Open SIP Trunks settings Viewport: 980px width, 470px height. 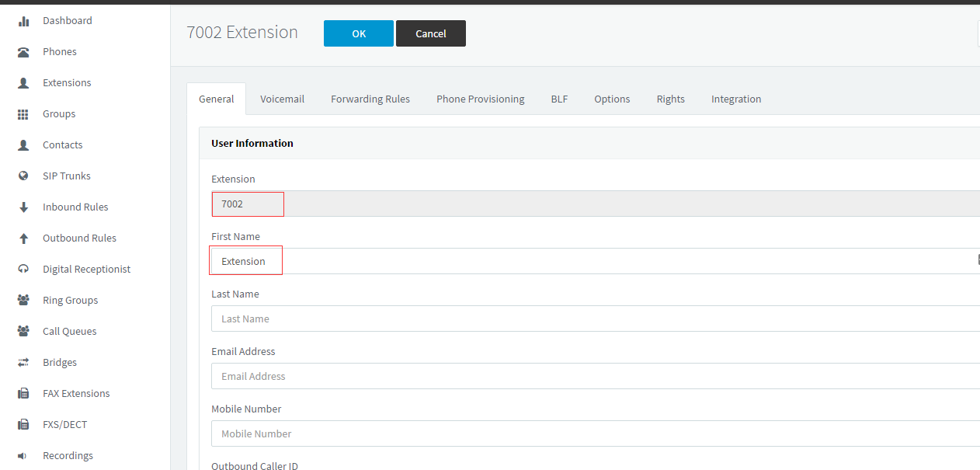pyautogui.click(x=67, y=176)
